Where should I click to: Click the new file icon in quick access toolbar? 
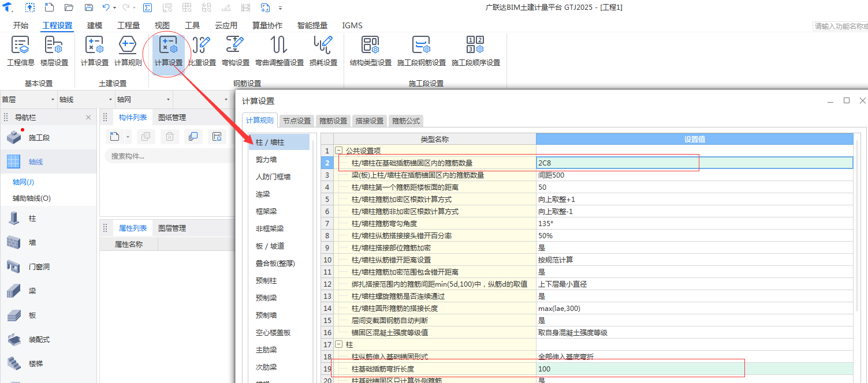(x=49, y=7)
